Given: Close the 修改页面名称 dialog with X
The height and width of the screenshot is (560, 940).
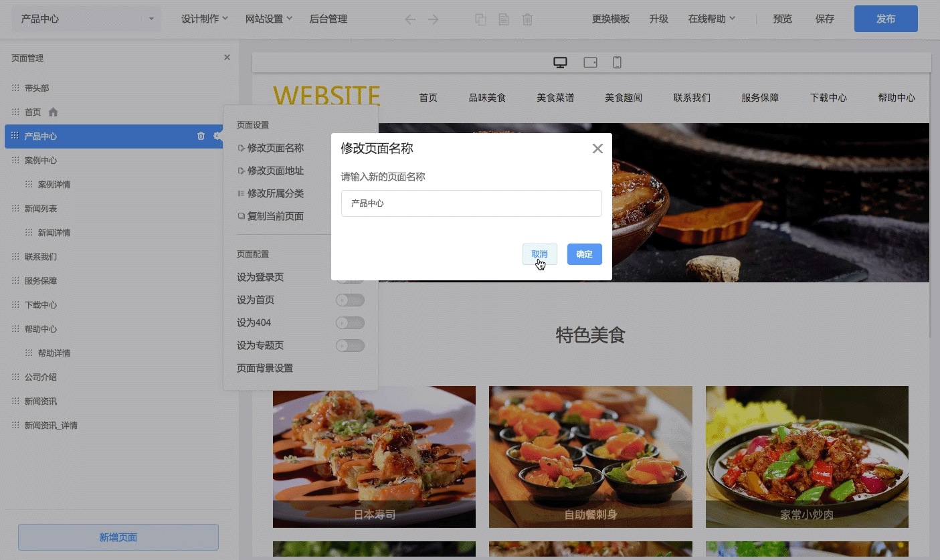Looking at the screenshot, I should (x=597, y=149).
